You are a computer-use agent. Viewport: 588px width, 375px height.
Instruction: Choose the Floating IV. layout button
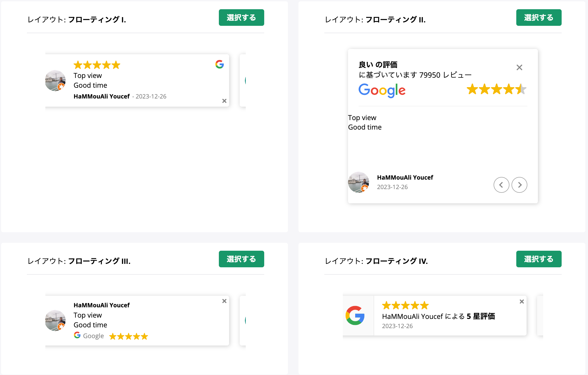[x=539, y=259]
